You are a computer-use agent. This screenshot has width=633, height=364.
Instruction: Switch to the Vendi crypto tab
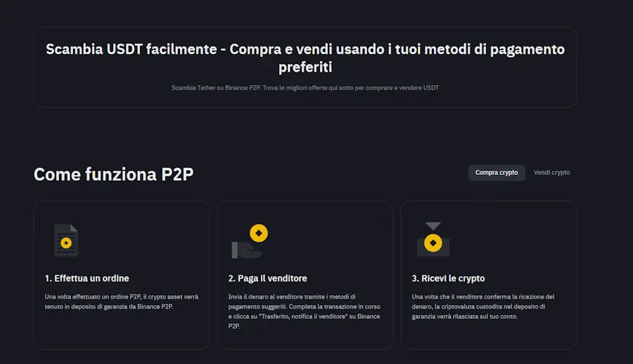552,173
